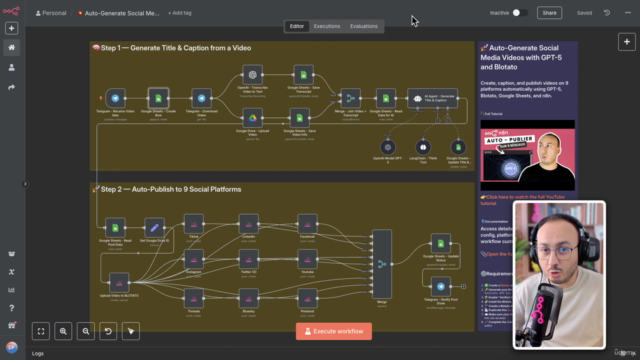Screen dimensions: 640x360
Task: Click the zoom in magnifier icon
Action: point(63,331)
